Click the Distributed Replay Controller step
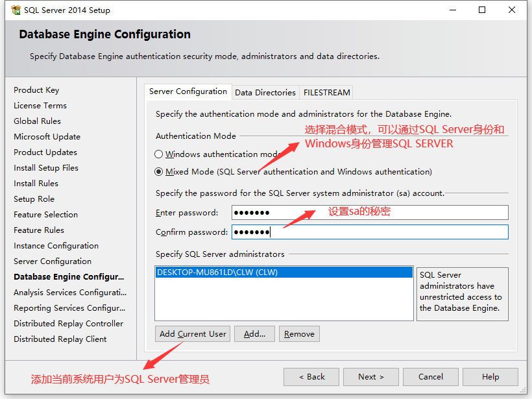The height and width of the screenshot is (399, 532). point(69,324)
